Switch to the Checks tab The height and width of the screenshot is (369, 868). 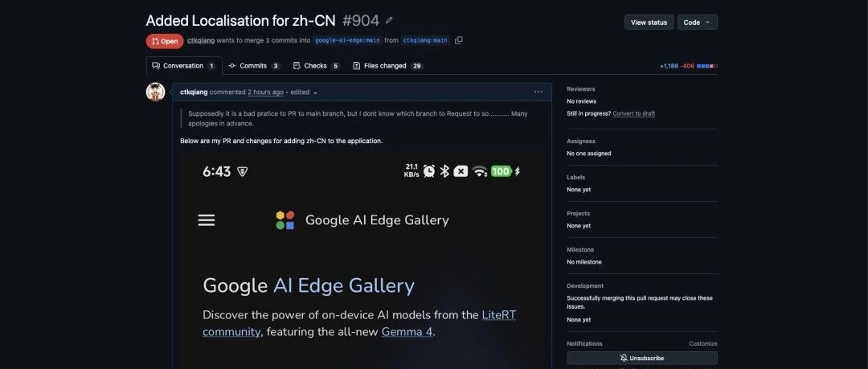[316, 65]
